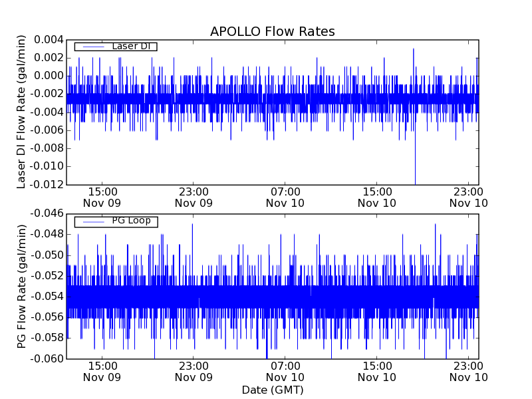Select upper plot's "23:00 Nov 09" time tick
This screenshot has width=532, height=399.
coord(194,196)
